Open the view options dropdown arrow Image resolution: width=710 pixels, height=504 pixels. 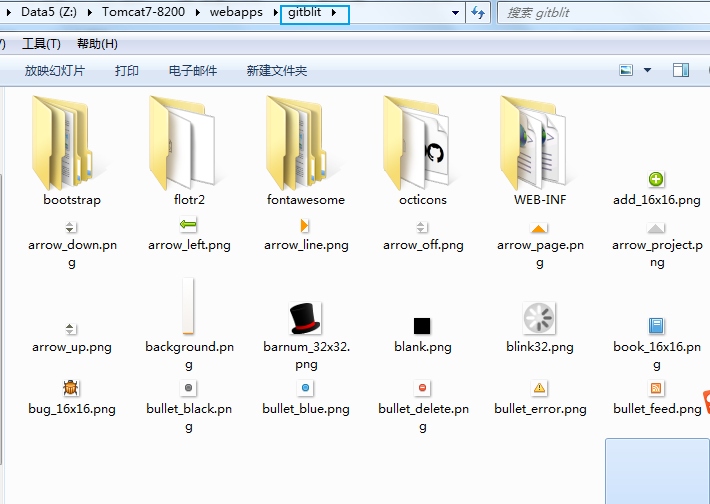coord(648,70)
